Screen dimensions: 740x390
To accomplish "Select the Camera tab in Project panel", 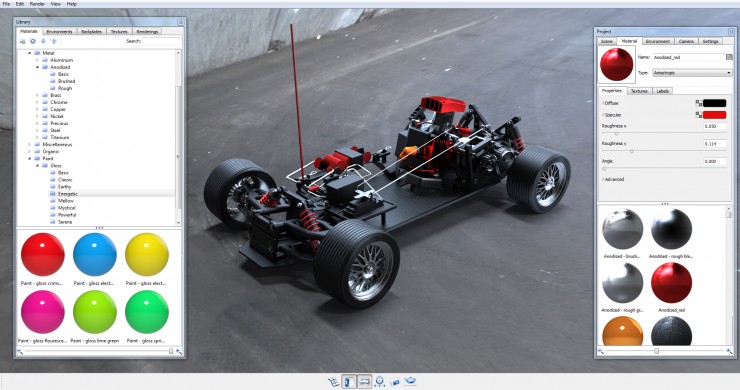I will (686, 42).
